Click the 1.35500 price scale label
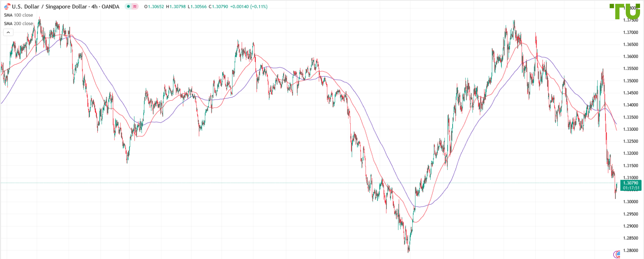This screenshot has width=644, height=259. pos(630,69)
